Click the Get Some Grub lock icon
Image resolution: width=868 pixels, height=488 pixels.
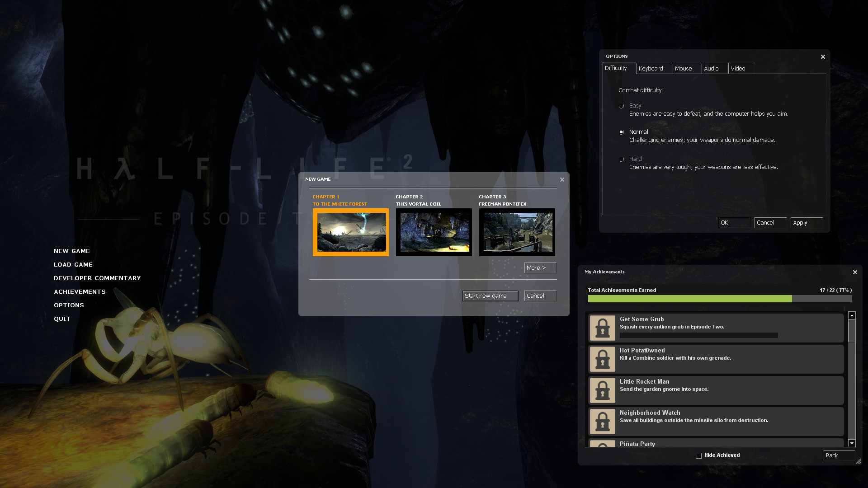pos(603,328)
